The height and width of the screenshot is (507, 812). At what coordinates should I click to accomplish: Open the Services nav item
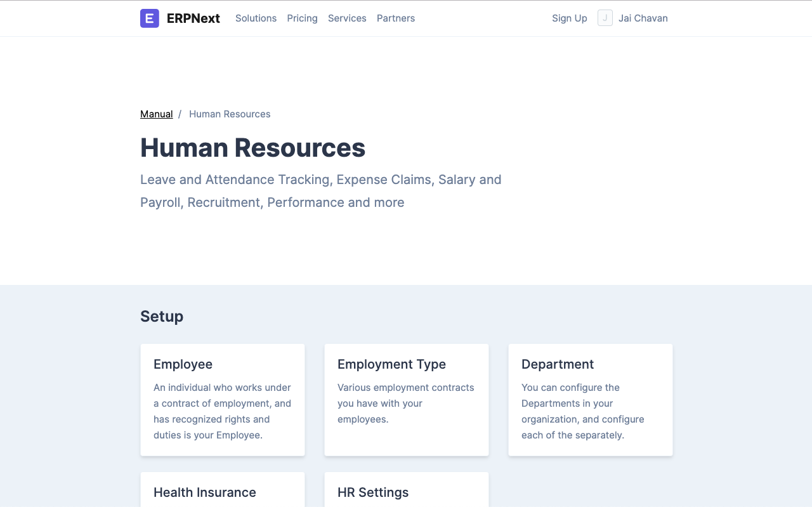347,18
